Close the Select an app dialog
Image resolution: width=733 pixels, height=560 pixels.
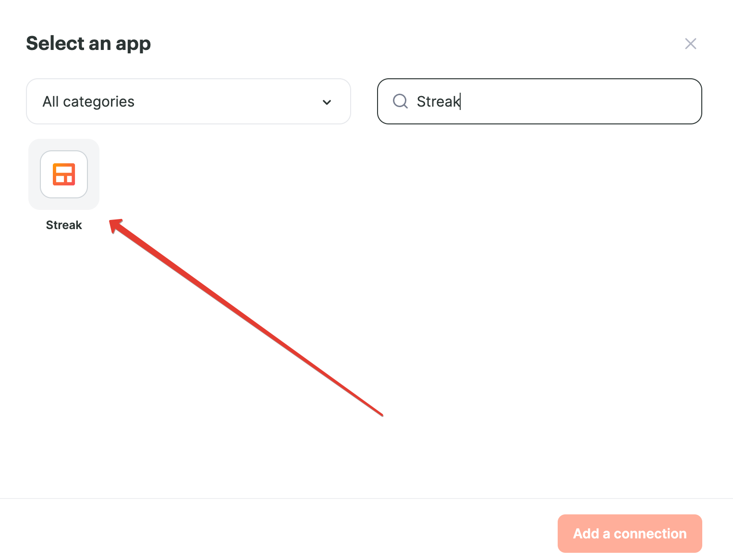coord(690,44)
